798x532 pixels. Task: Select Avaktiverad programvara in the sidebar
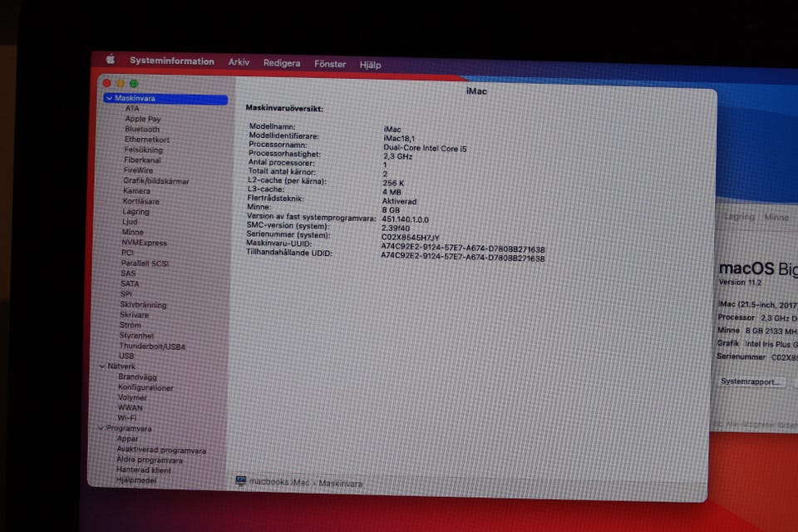(x=161, y=451)
